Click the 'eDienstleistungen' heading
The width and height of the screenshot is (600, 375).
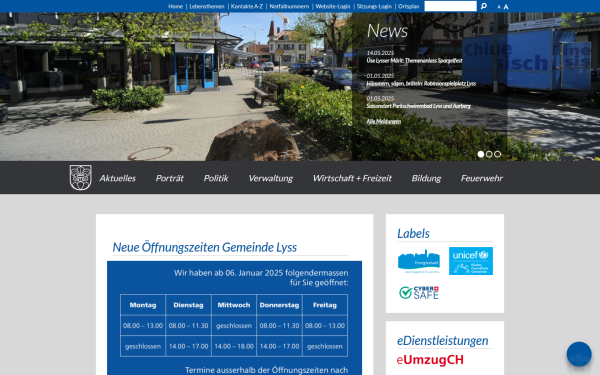[x=442, y=341]
